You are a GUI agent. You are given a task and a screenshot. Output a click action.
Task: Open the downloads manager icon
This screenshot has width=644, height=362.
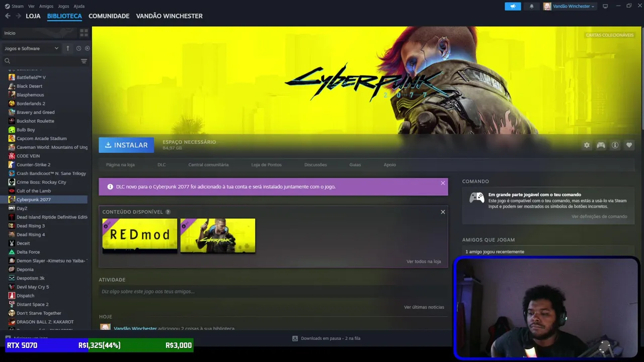(295, 338)
